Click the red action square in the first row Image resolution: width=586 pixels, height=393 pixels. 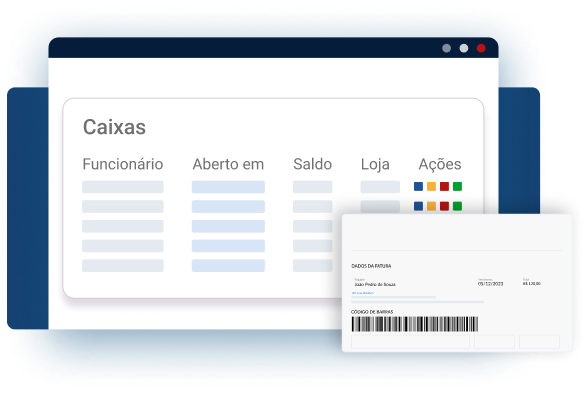(x=444, y=186)
